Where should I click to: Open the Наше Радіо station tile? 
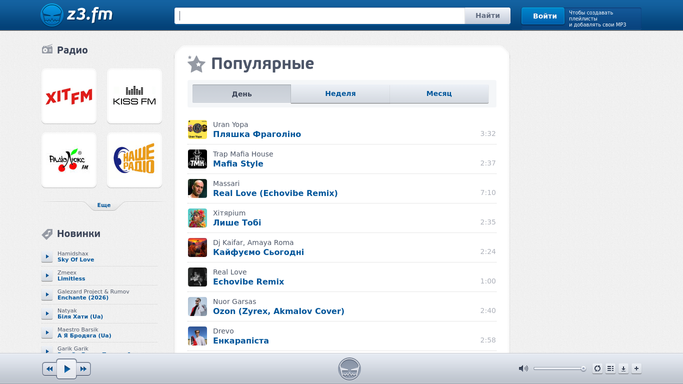click(x=134, y=160)
